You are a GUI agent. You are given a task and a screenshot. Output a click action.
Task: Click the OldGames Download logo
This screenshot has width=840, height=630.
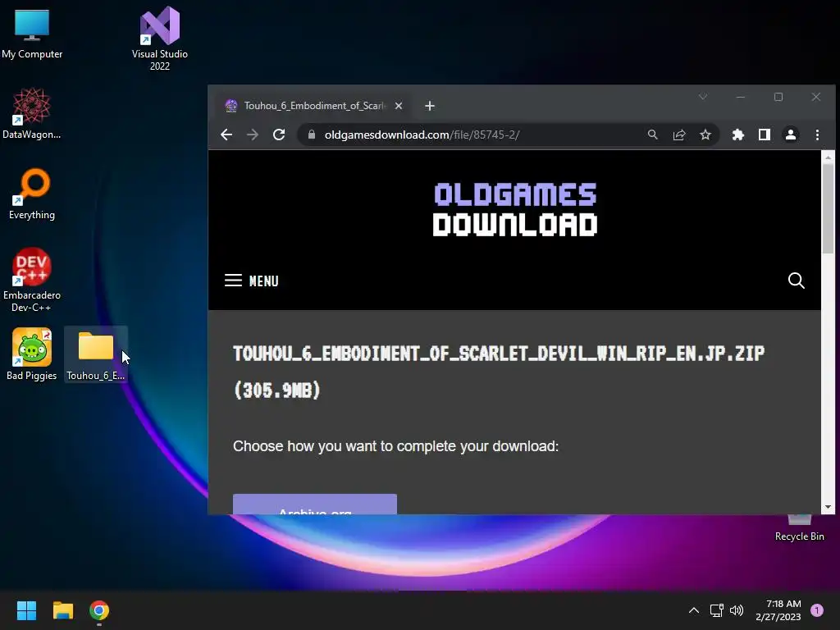point(515,209)
